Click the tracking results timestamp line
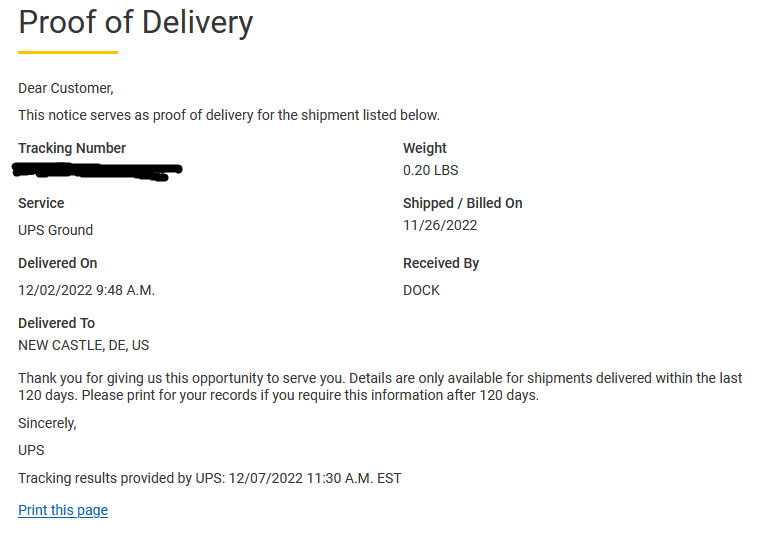This screenshot has width=759, height=558. pyautogui.click(x=210, y=478)
